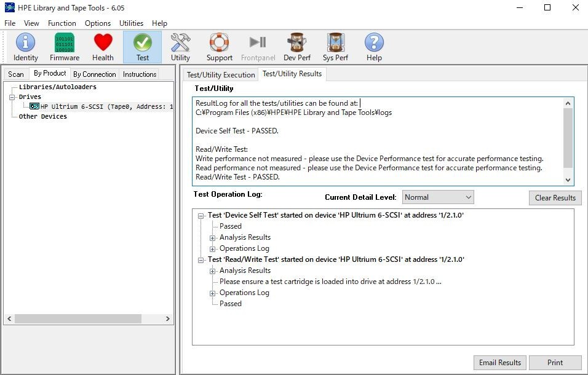
Task: Click 'ResultLog for all the tests' line
Action: [277, 103]
